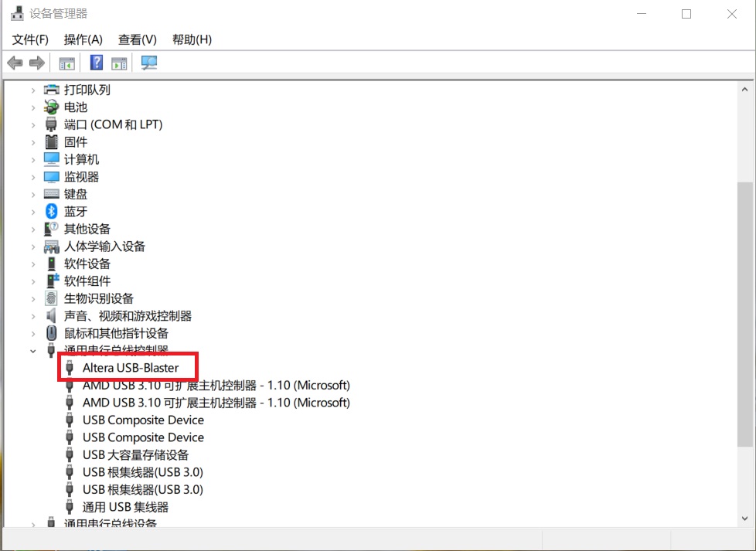The height and width of the screenshot is (551, 756).
Task: Select the 人体学输入设备 category label
Action: coord(104,247)
